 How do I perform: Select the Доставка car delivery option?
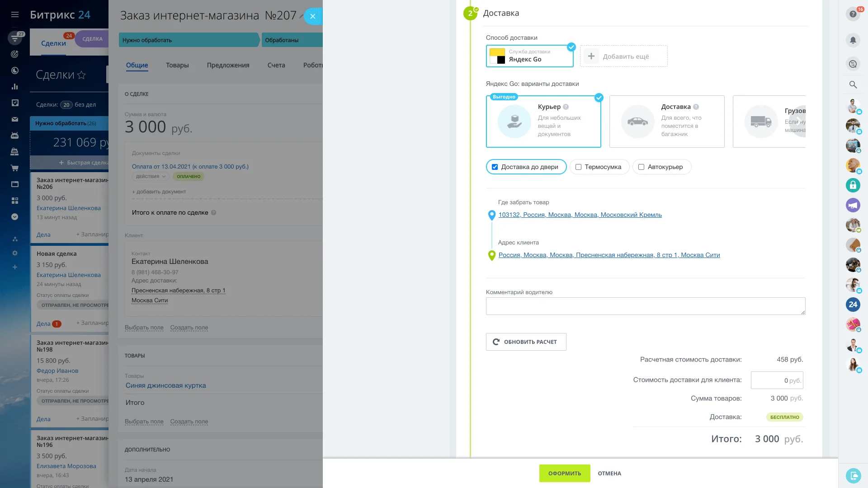point(666,121)
